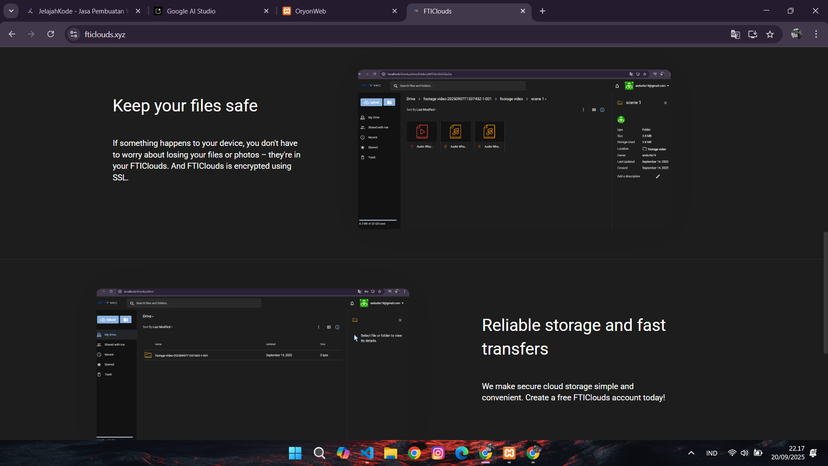The width and height of the screenshot is (828, 466).
Task: Bookmark this page with the star icon
Action: [770, 34]
